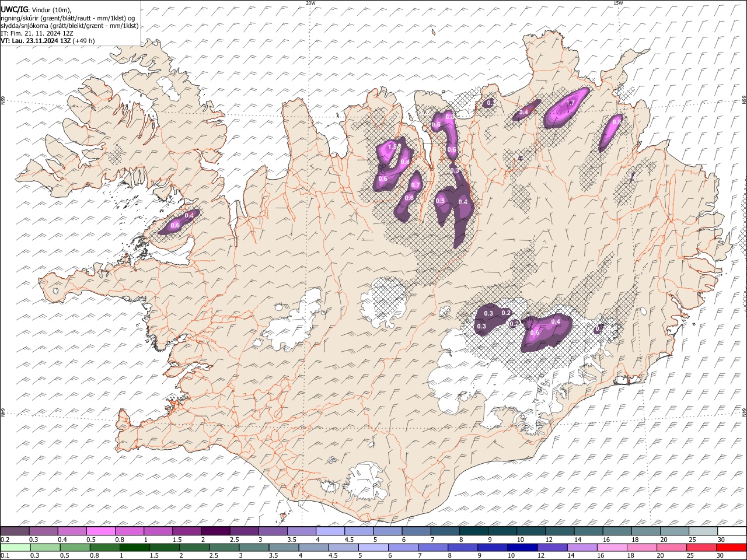Click the white swatch labeled 30 in upper legend row
Image resolution: width=747 pixels, height=560 pixels.
pyautogui.click(x=732, y=531)
